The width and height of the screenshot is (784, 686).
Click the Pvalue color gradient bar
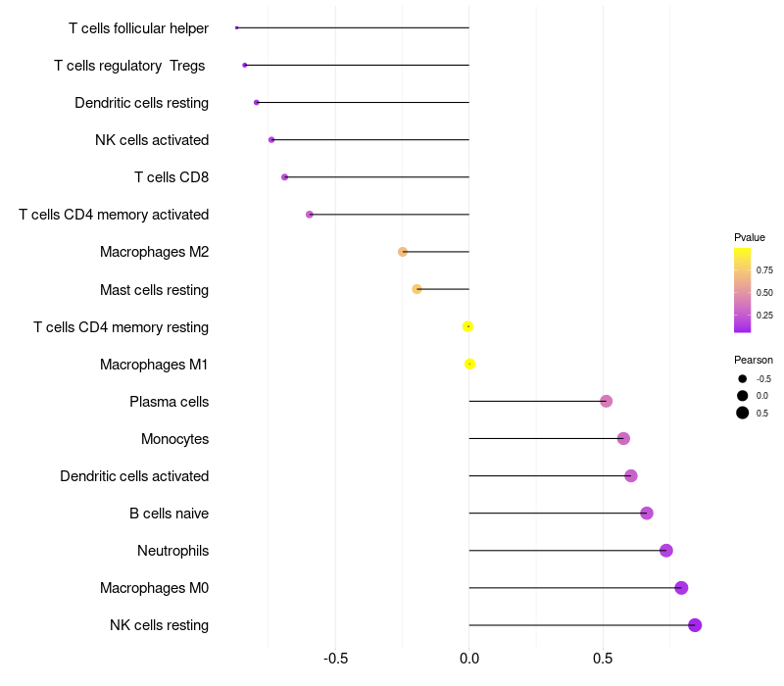pyautogui.click(x=742, y=290)
